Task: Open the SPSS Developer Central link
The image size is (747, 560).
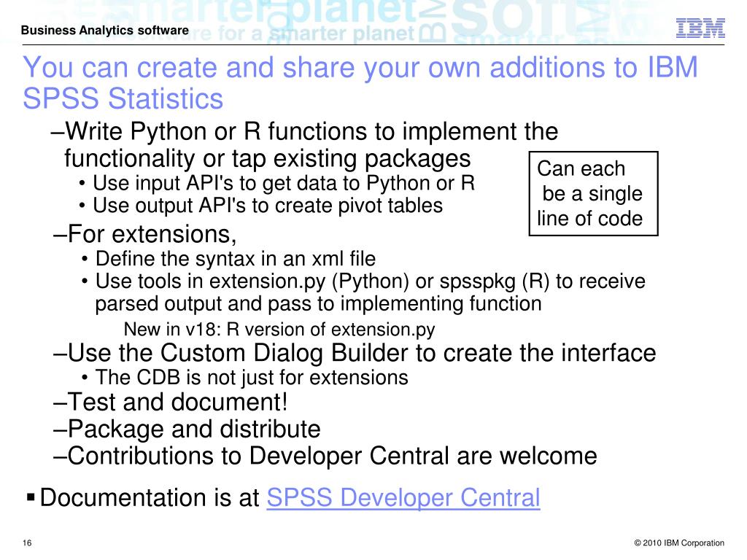Action: coord(403,497)
